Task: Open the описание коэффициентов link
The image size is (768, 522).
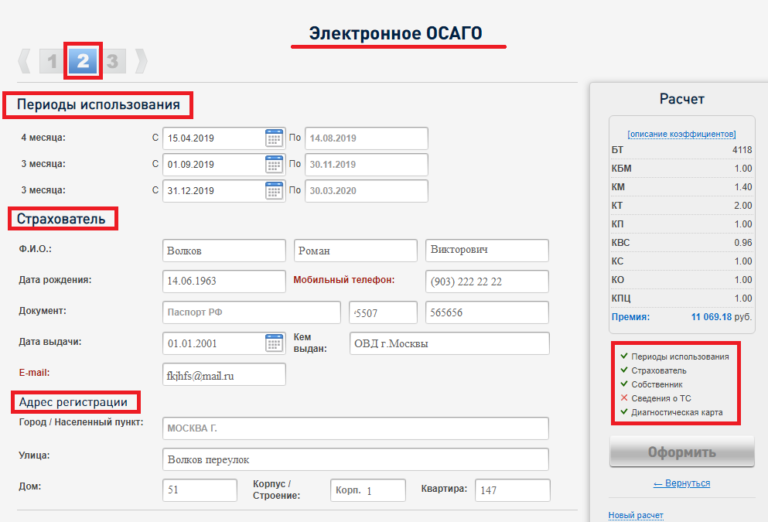Action: coord(681,133)
